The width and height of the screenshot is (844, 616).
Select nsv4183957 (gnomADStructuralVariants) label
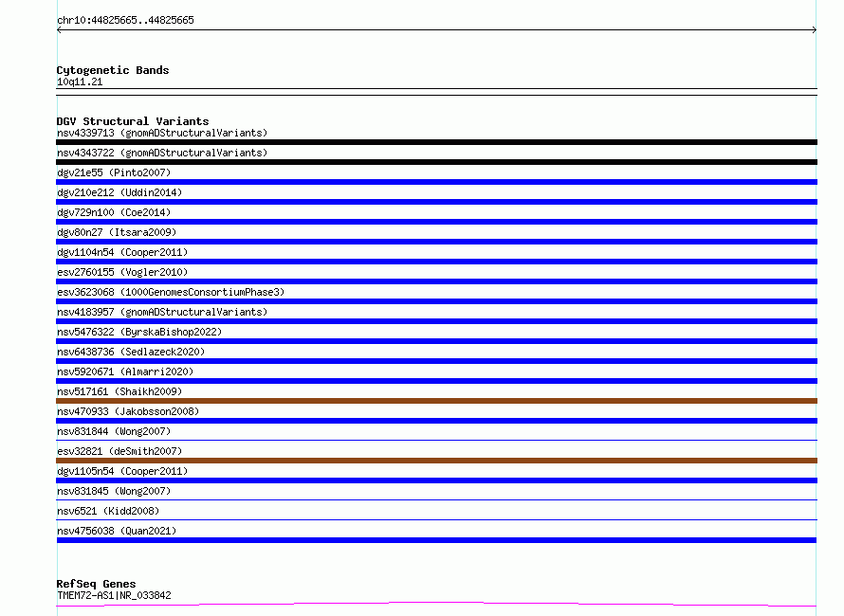point(162,312)
